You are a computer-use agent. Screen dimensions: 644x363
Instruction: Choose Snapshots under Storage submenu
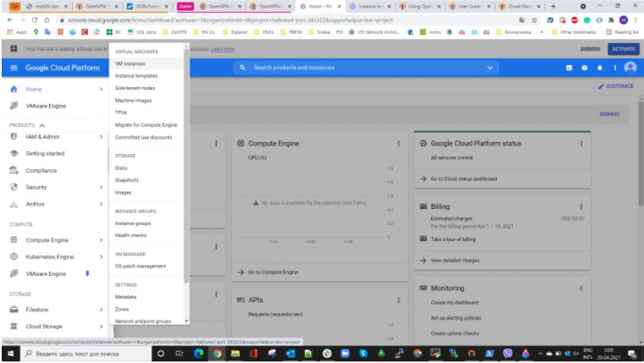pyautogui.click(x=127, y=179)
